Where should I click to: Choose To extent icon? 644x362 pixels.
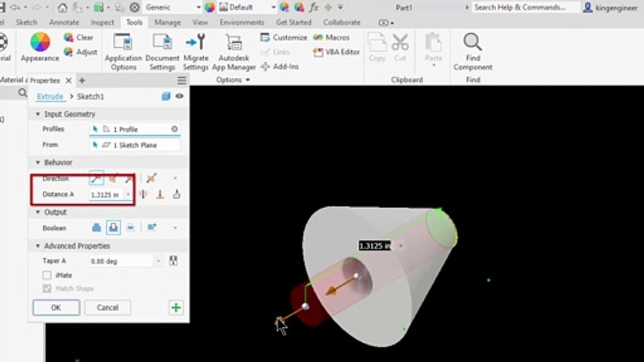[x=160, y=194]
